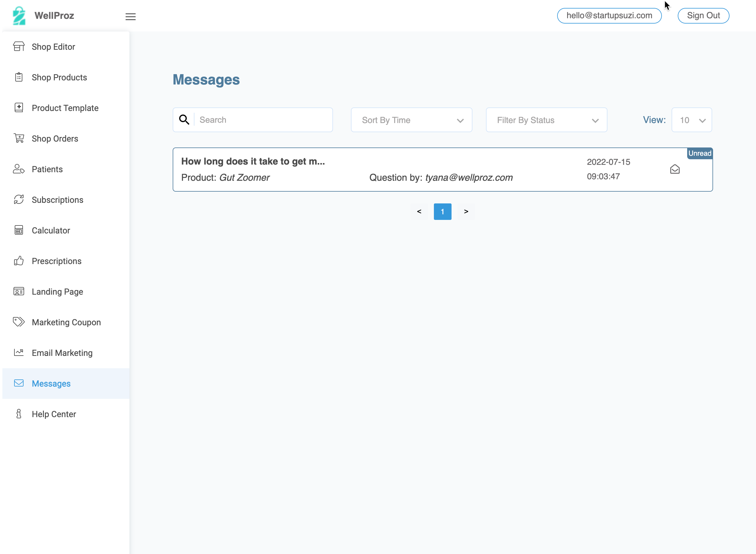Open the Patients section

point(66,169)
